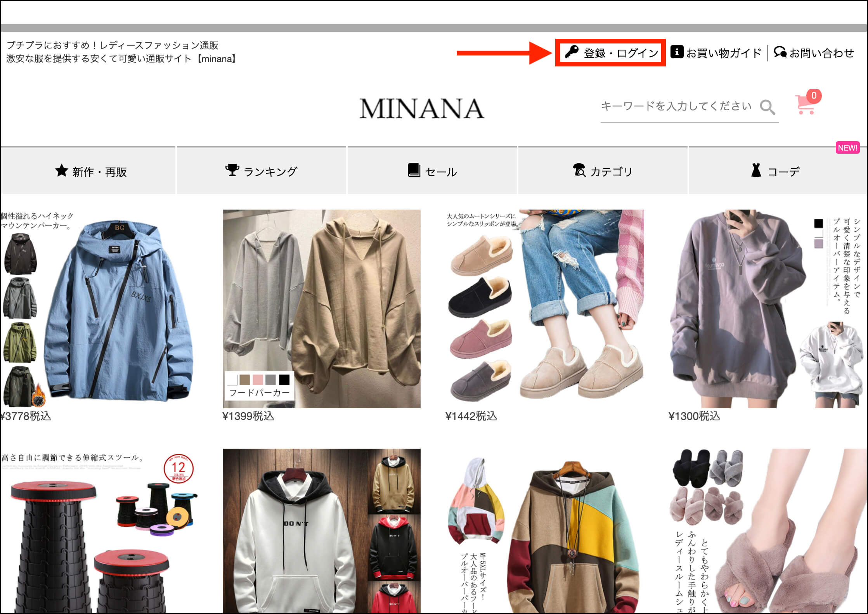868x614 pixels.
Task: Click the black swatch on フードパーカー
Action: 284,379
